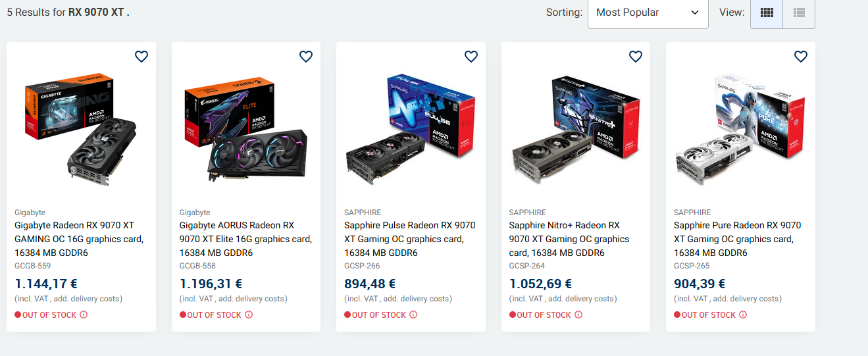Add Gigabyte GAMING OC card to wishlist
Screen dimensions: 868x356
(x=141, y=57)
